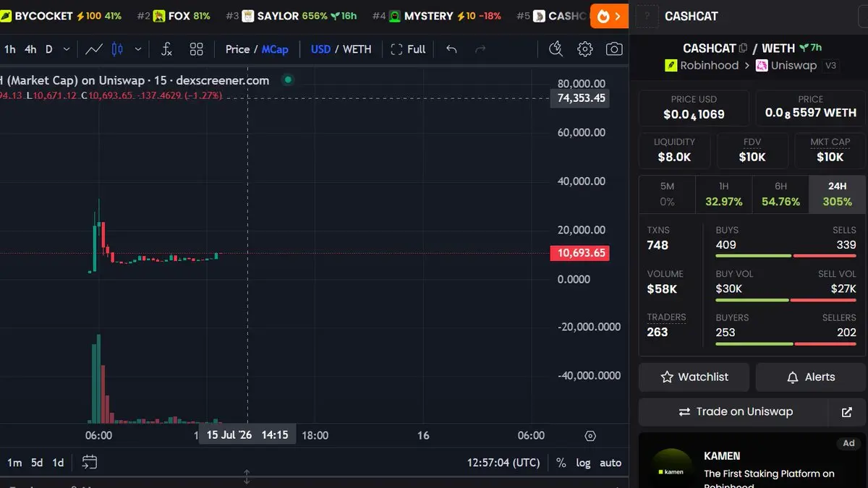Click the LIQUIDITY $8.0K box
This screenshot has height=488, width=868.
(674, 150)
